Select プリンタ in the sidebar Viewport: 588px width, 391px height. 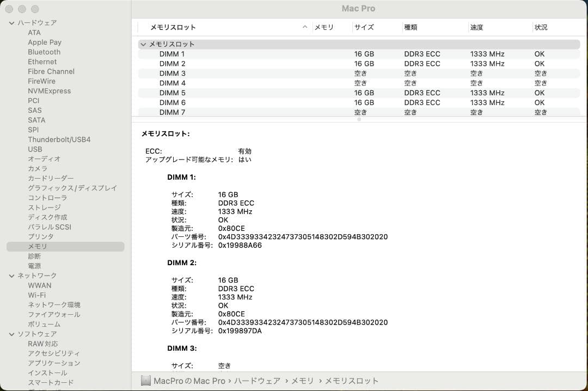tap(41, 237)
